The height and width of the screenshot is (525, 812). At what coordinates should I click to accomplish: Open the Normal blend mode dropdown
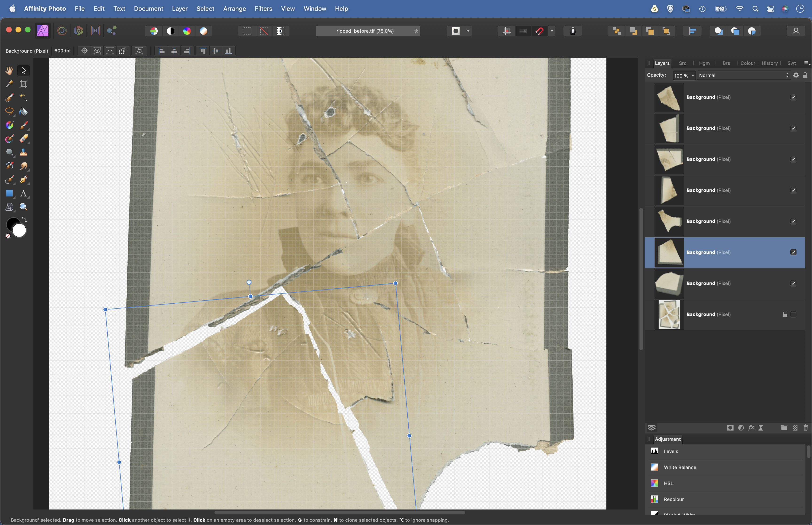click(743, 75)
